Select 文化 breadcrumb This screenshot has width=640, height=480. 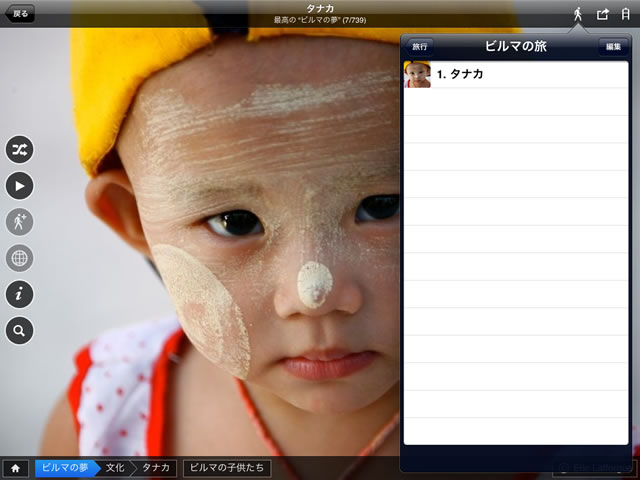coord(115,468)
